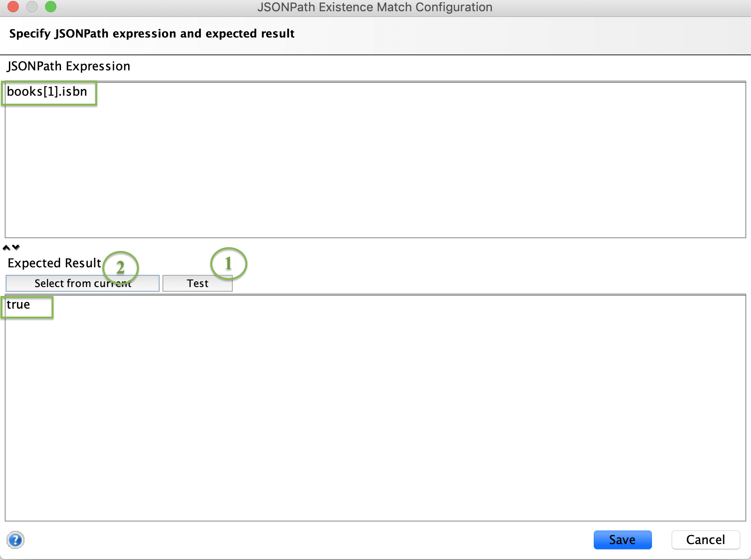The image size is (751, 560).
Task: Select the word true in expected result
Action: (19, 305)
